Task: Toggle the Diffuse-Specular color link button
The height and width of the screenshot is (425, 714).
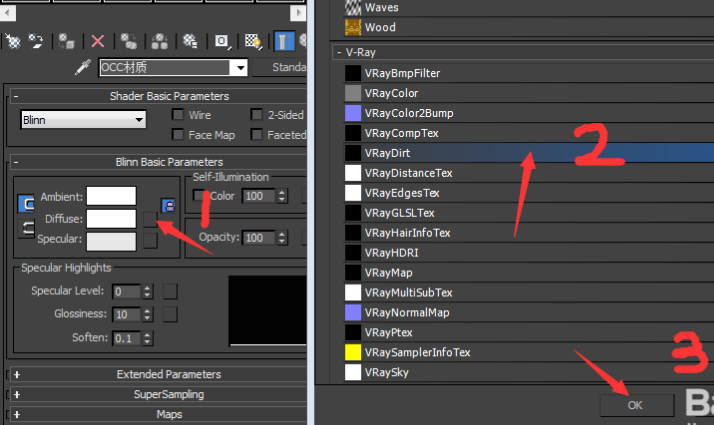Action: (x=26, y=228)
